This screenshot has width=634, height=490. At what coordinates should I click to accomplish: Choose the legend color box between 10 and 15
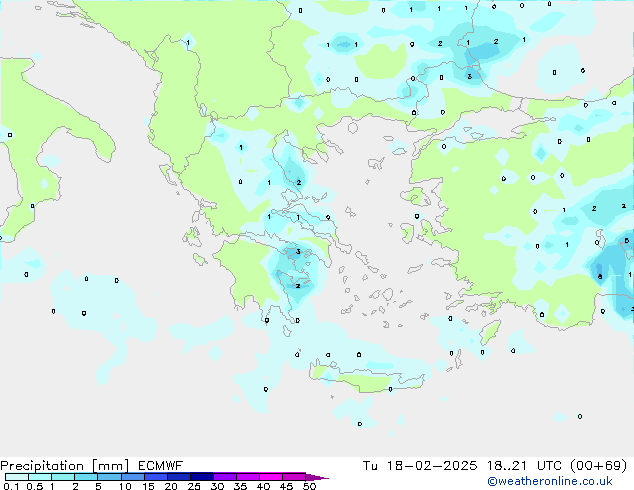132,477
